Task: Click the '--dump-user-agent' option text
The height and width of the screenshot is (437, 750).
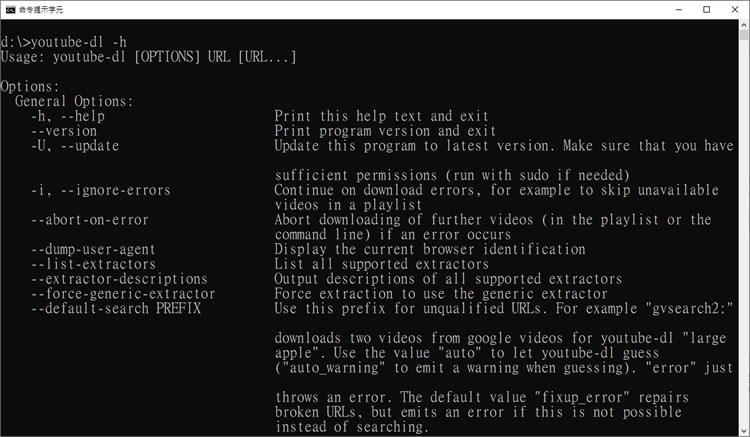Action: coord(93,249)
